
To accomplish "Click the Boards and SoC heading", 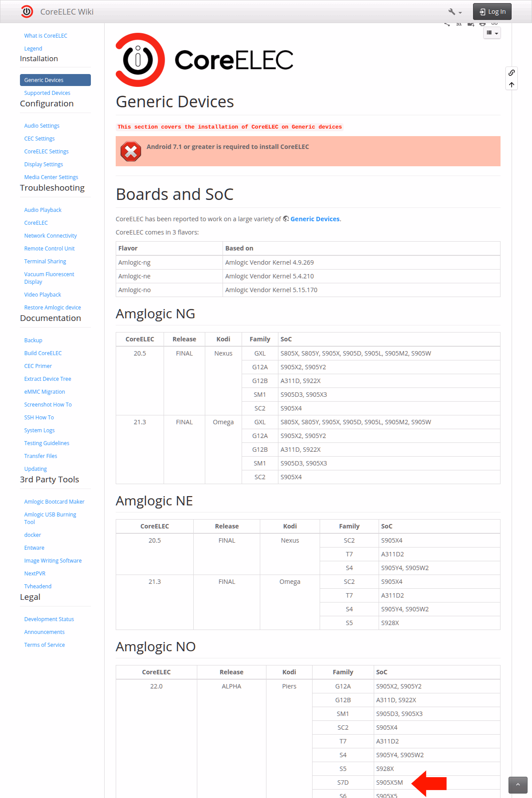I will (175, 194).
